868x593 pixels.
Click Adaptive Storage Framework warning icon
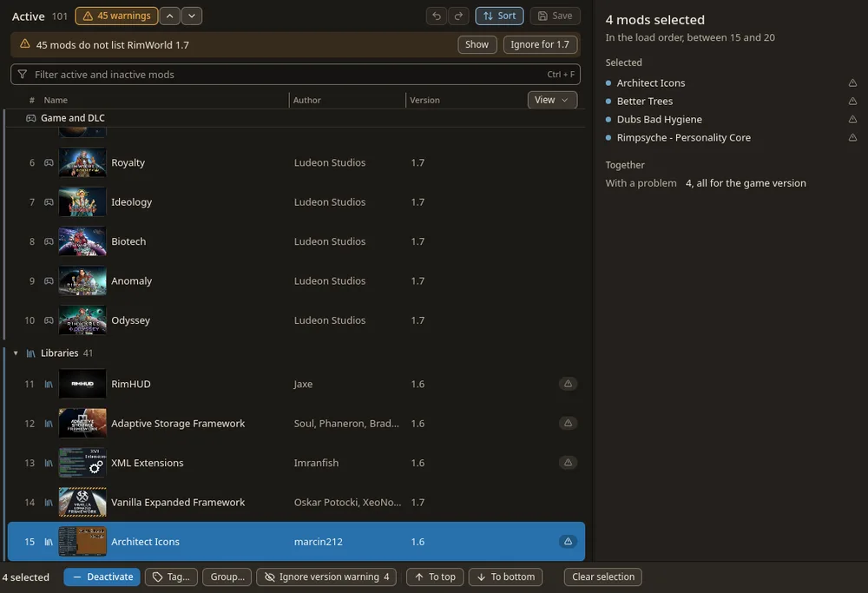[568, 423]
